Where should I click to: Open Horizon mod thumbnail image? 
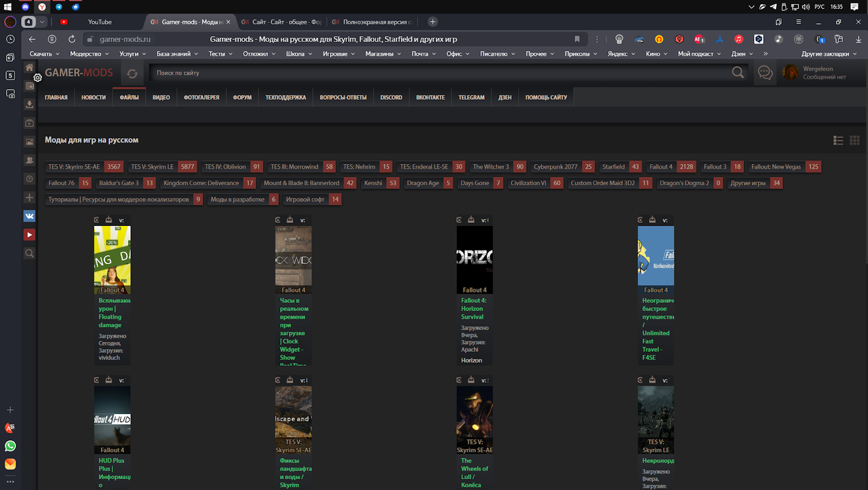click(475, 260)
